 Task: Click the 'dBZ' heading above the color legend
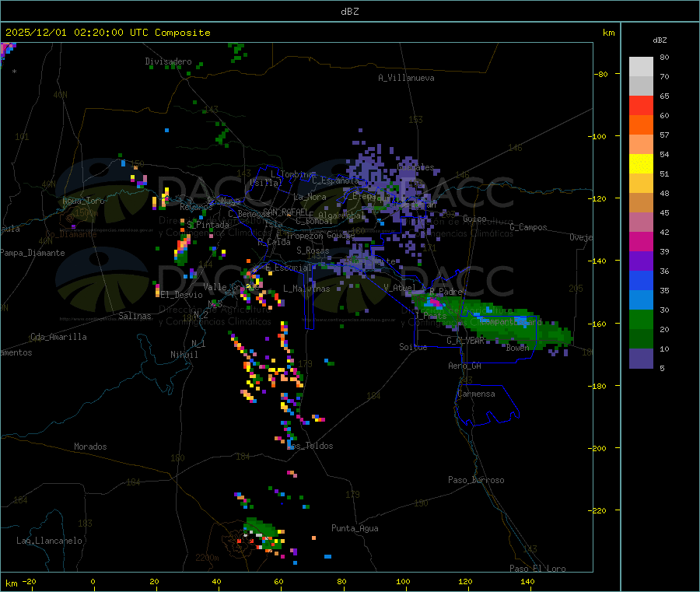point(660,40)
